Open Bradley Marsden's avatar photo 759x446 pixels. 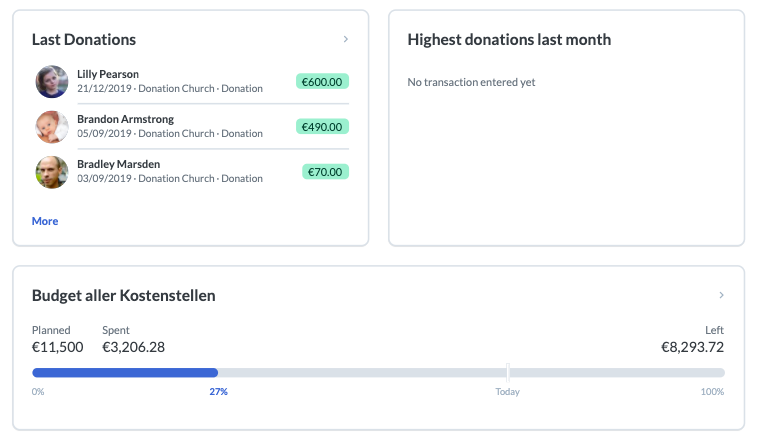(52, 172)
